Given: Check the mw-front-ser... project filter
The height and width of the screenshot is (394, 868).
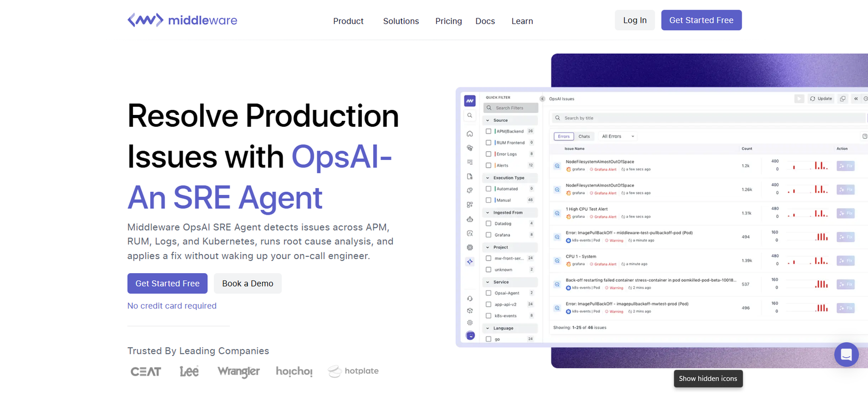Looking at the screenshot, I should [488, 258].
